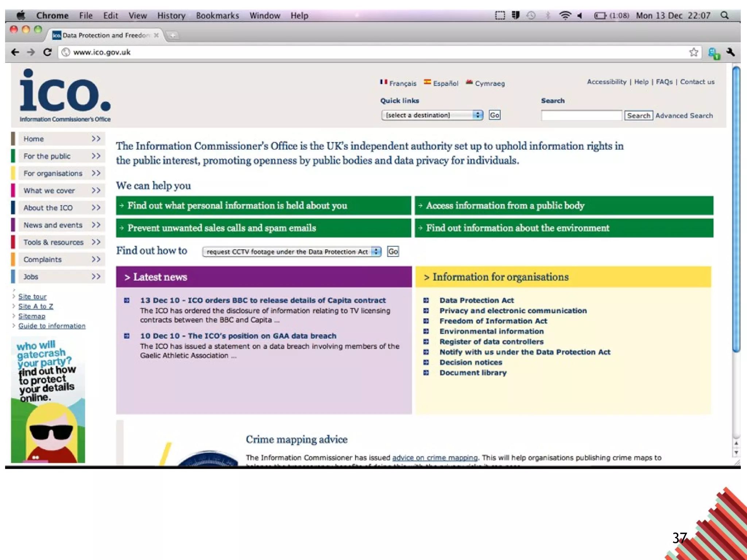Image resolution: width=747 pixels, height=560 pixels.
Task: Click the browser reload icon
Action: tap(47, 52)
